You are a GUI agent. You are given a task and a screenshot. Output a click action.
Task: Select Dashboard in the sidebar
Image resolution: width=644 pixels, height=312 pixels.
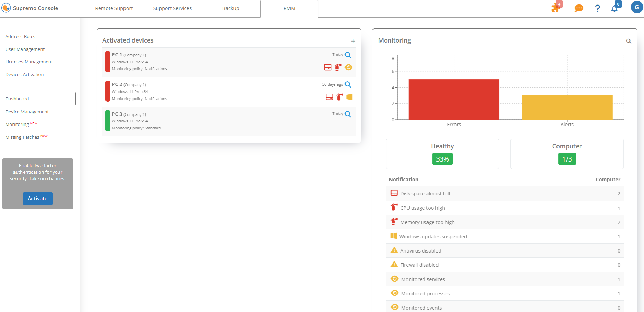click(38, 99)
